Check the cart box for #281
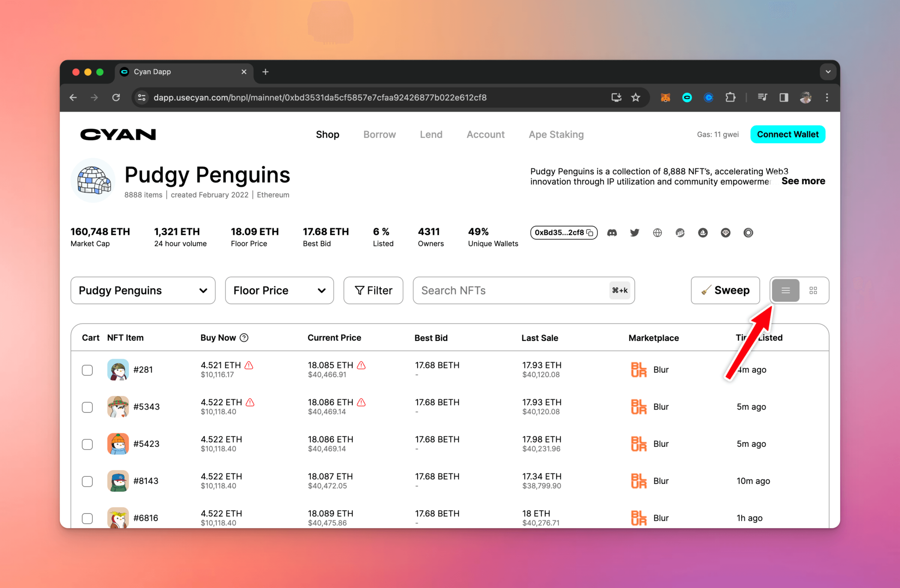 click(87, 370)
